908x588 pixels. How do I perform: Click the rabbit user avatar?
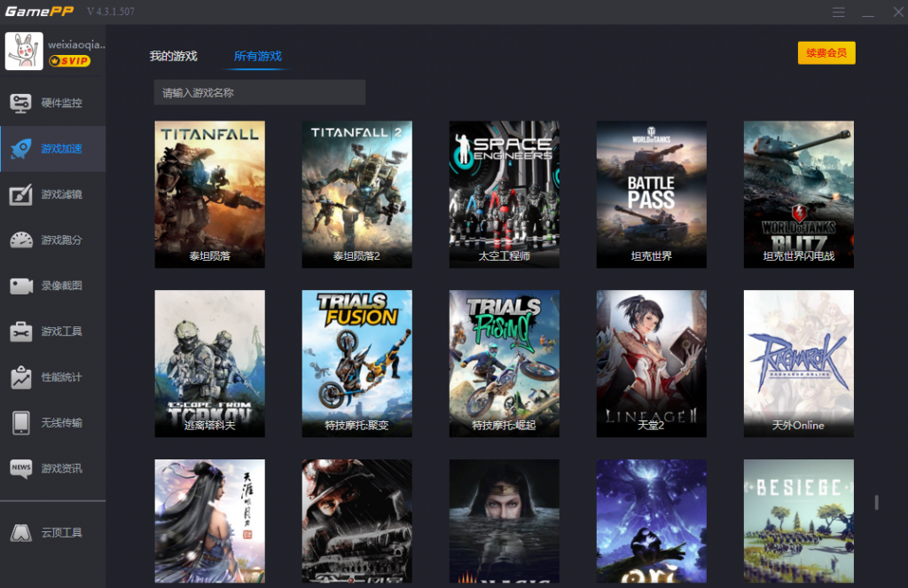24,51
